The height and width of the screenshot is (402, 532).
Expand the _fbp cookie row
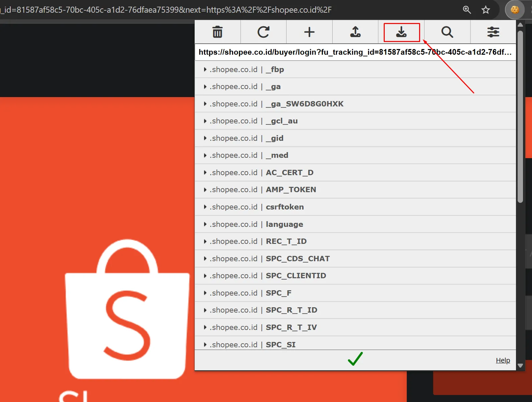click(355, 69)
